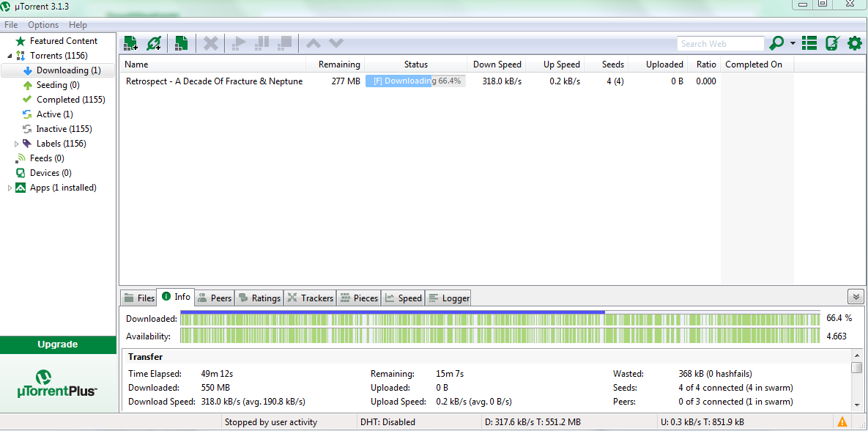Image resolution: width=868 pixels, height=431 pixels.
Task: Click the Availability pieces bar
Action: click(x=500, y=336)
